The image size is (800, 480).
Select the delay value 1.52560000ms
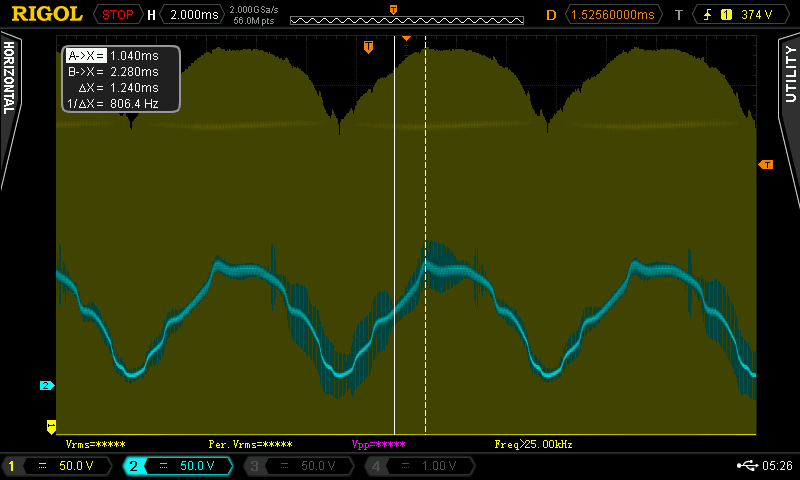pyautogui.click(x=613, y=15)
